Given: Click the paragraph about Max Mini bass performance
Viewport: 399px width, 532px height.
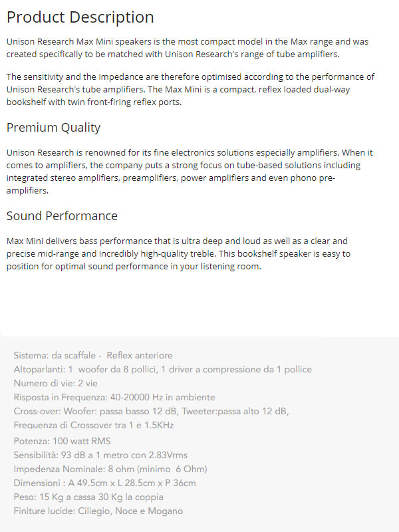Looking at the screenshot, I should 178,254.
